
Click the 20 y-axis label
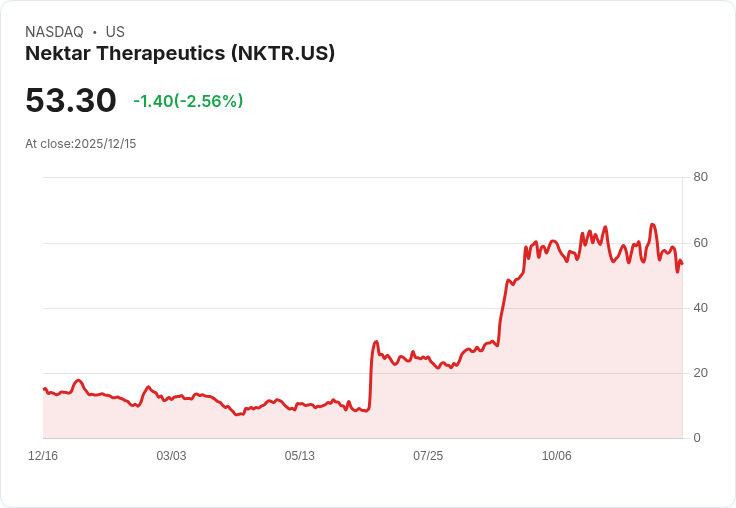(700, 373)
